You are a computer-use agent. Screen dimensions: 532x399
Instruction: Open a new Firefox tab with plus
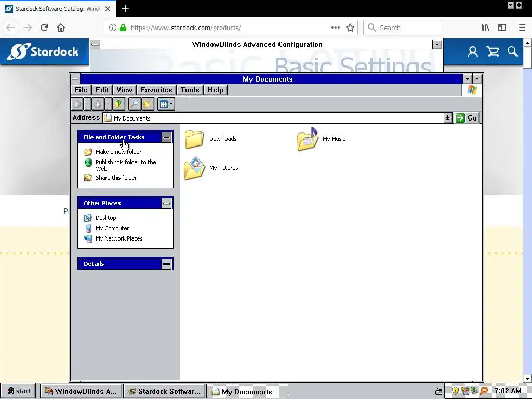pyautogui.click(x=125, y=8)
